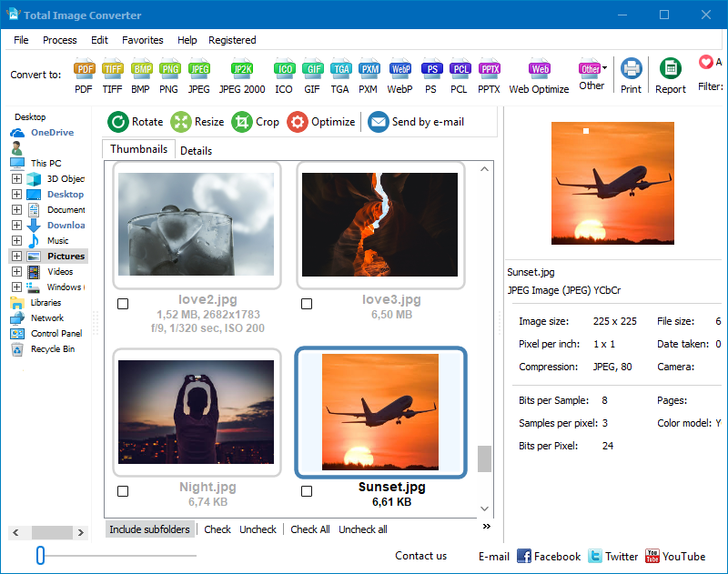The width and height of the screenshot is (728, 574).
Task: Choose the JPEG 2000 format icon
Action: (x=242, y=68)
